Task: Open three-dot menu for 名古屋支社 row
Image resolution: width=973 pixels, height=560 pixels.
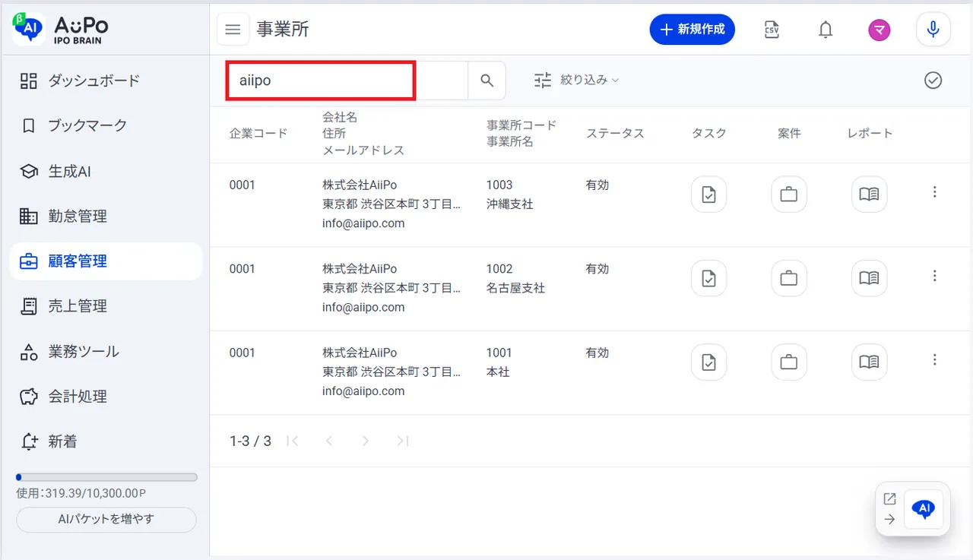Action: 935,276
